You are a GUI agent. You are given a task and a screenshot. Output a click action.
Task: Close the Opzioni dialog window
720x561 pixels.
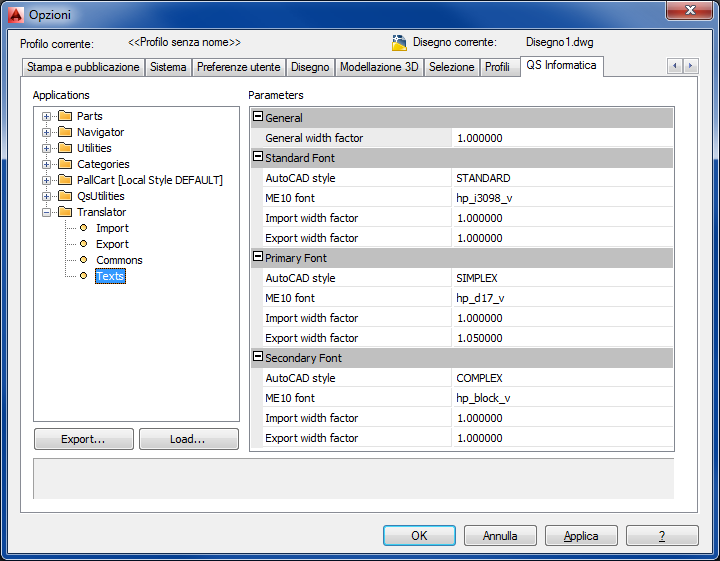tap(689, 10)
